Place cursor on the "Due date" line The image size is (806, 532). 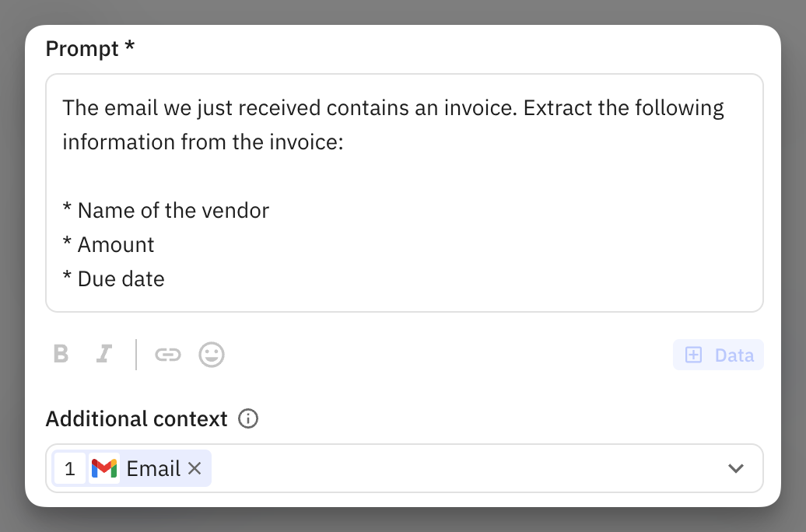click(x=114, y=278)
